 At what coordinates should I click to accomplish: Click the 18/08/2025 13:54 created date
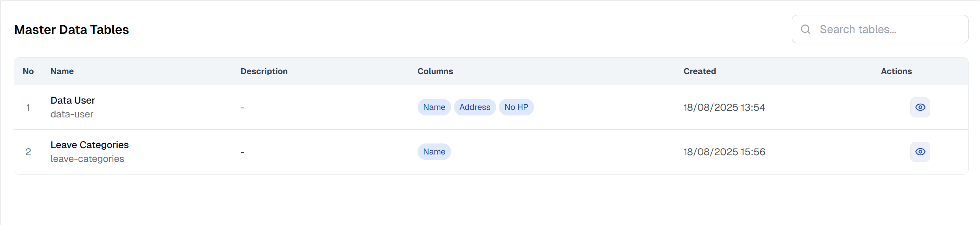(x=724, y=107)
